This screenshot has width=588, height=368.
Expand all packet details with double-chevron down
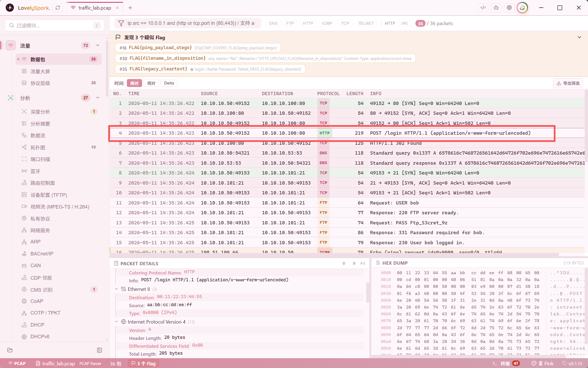(344, 263)
